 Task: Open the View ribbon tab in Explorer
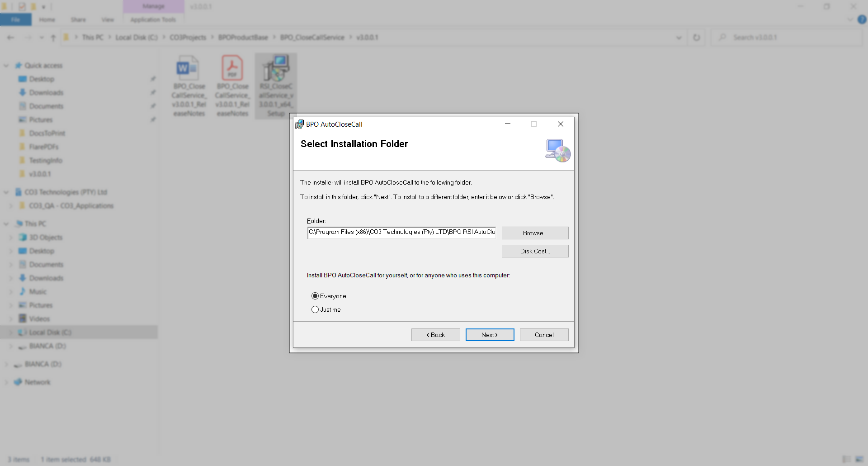pos(108,19)
